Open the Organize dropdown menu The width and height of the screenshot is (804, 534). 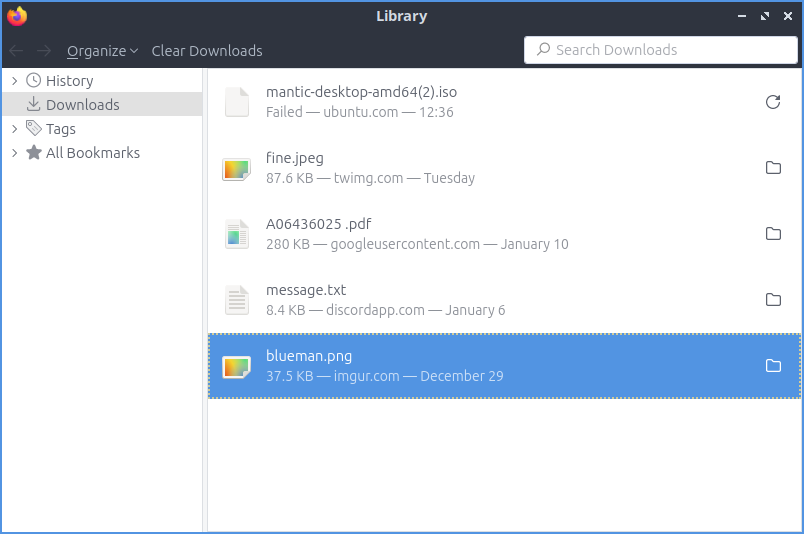tap(102, 51)
